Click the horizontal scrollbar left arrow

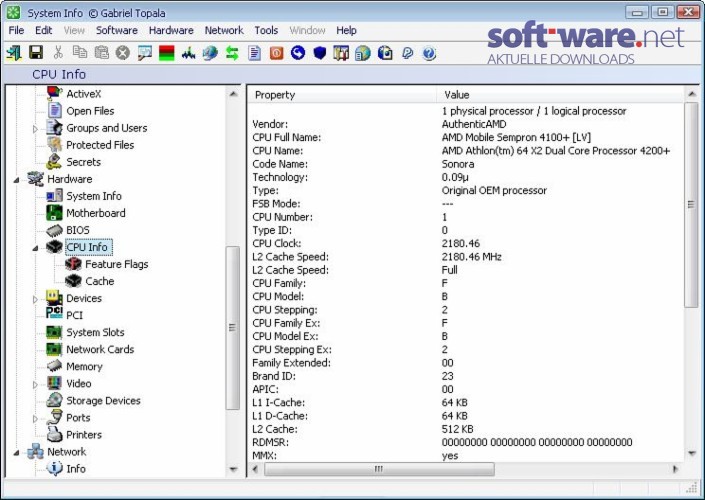click(255, 469)
